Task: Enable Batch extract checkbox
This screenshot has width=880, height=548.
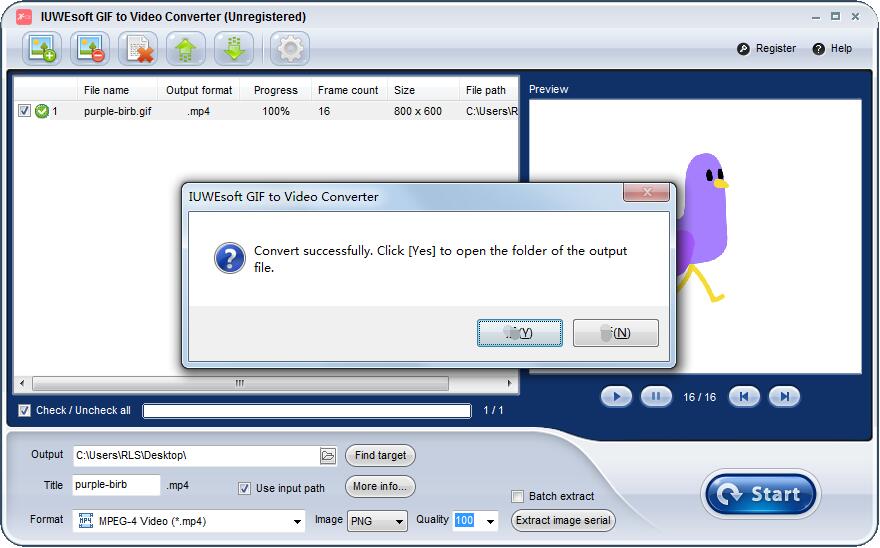Action: point(517,496)
